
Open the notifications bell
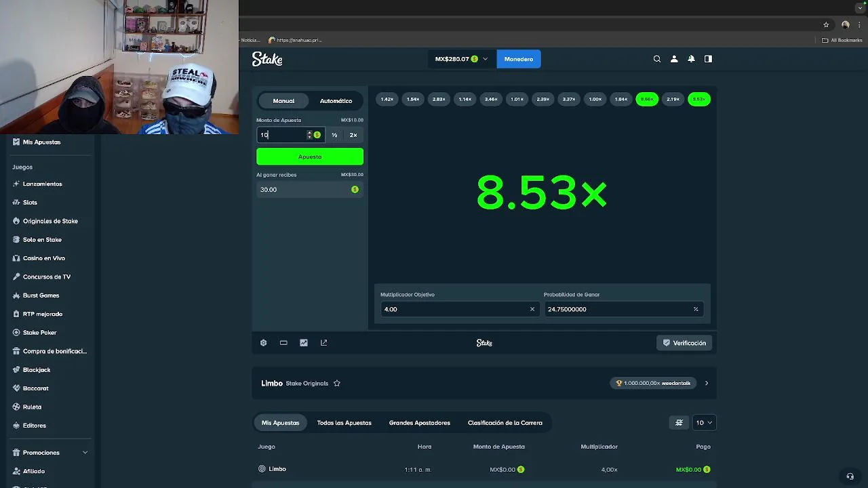point(691,59)
